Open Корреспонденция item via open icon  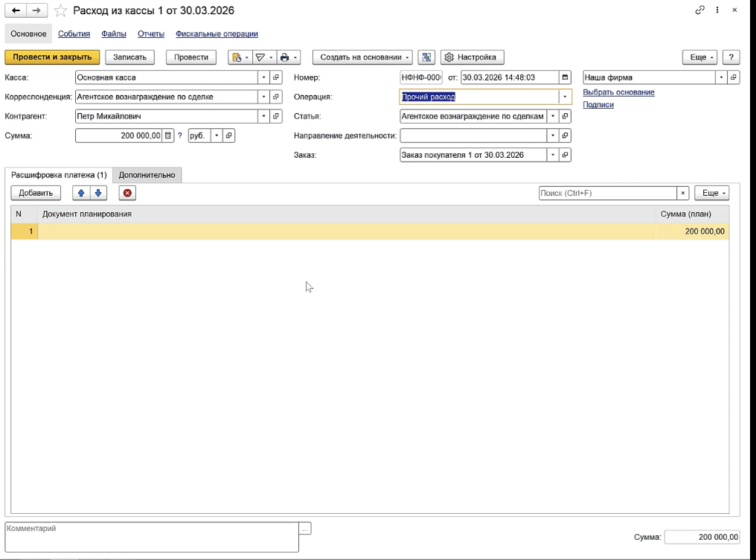click(276, 97)
